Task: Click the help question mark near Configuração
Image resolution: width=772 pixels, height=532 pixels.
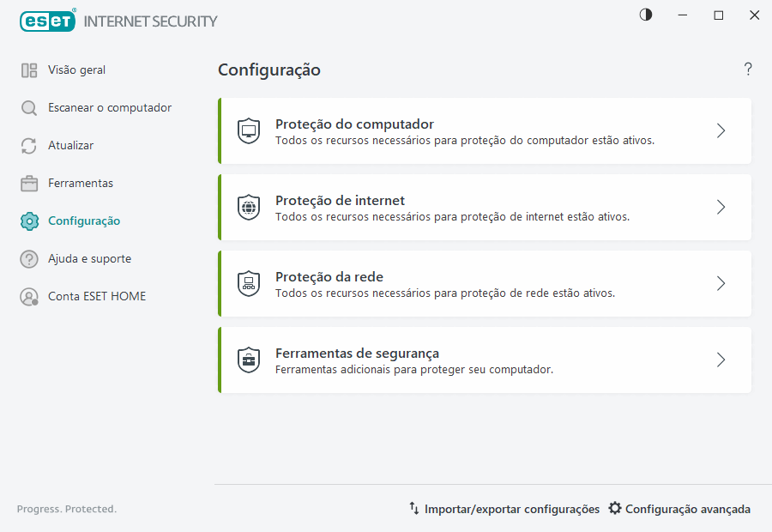Action: (747, 70)
